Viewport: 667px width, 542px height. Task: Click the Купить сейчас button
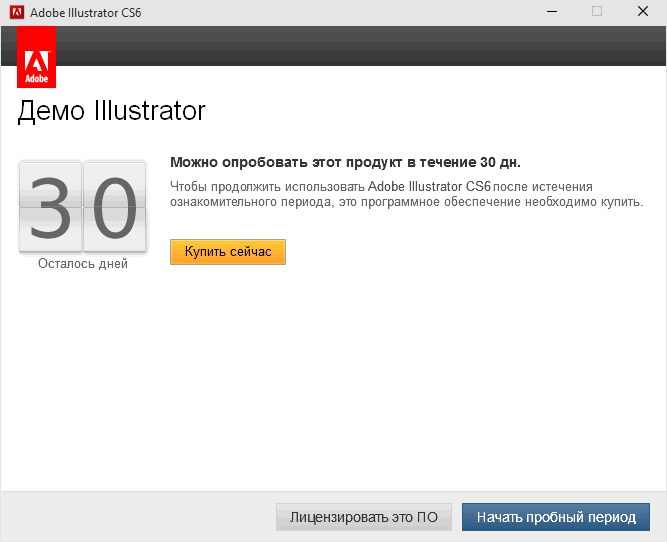click(228, 252)
